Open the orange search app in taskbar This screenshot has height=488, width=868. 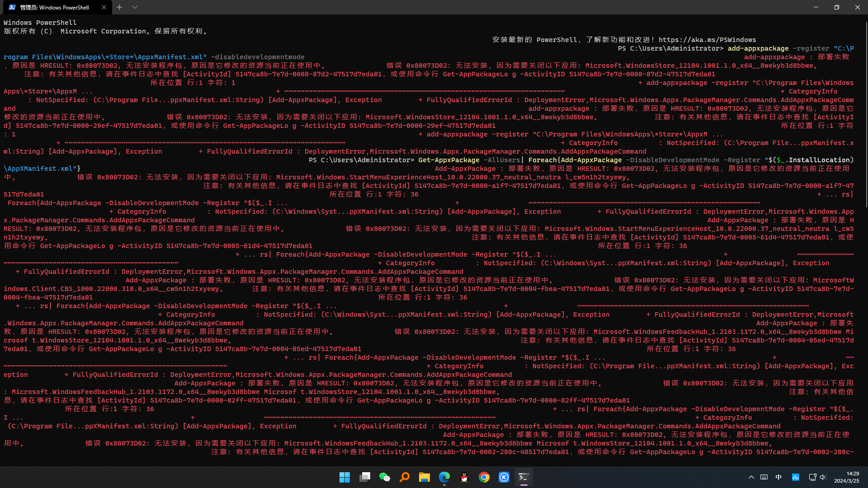404,477
